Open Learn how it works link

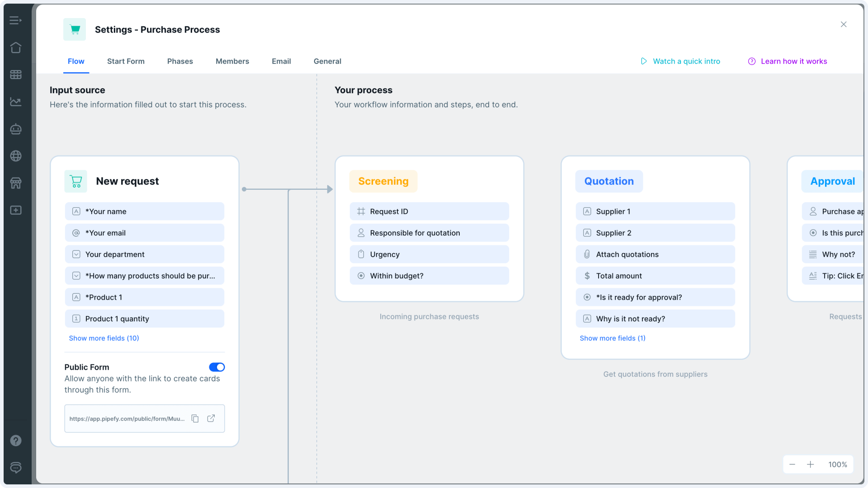pos(788,61)
